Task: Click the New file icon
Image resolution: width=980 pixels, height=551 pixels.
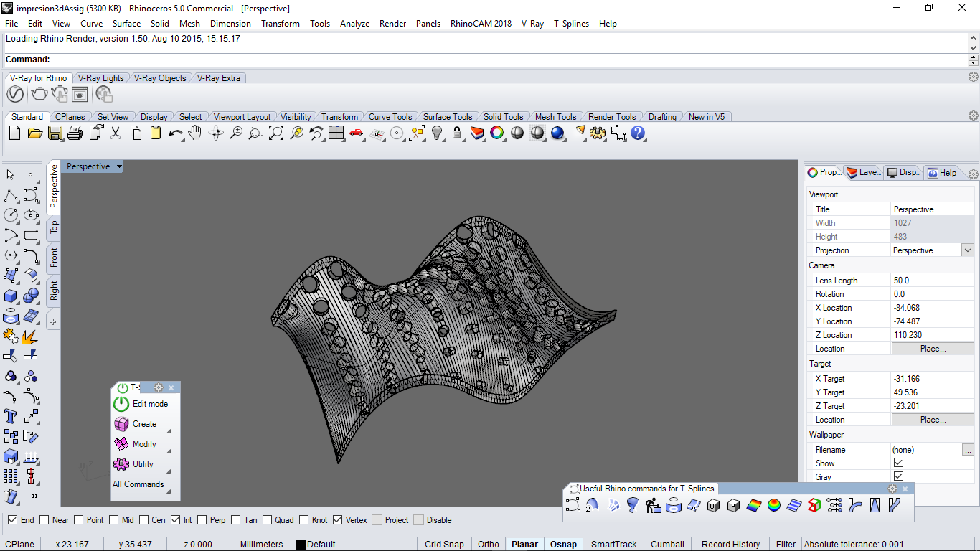Action: [x=15, y=133]
